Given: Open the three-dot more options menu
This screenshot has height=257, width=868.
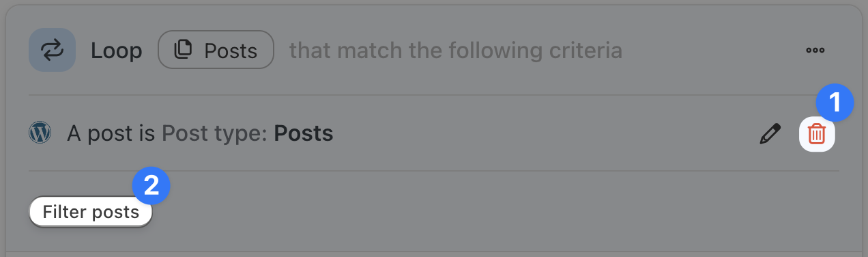Looking at the screenshot, I should tap(815, 50).
